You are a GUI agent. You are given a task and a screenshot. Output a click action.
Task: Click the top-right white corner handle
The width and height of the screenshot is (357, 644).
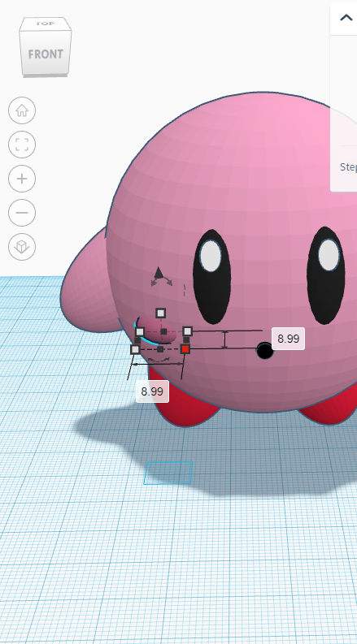[x=188, y=331]
